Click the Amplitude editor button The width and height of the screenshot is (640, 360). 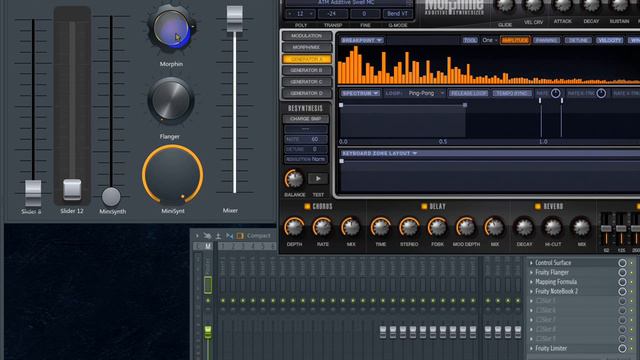pos(515,40)
